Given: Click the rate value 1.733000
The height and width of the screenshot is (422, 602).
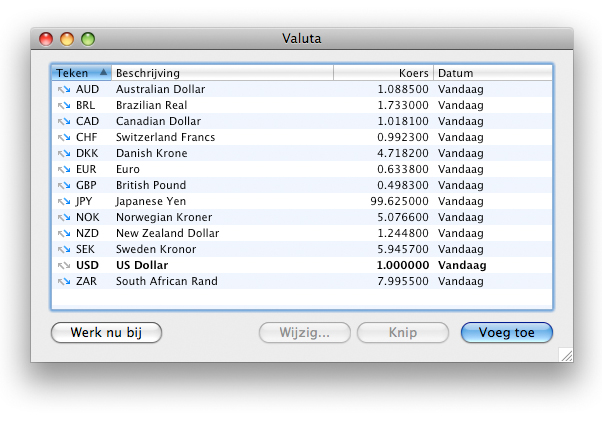Looking at the screenshot, I should [x=403, y=105].
